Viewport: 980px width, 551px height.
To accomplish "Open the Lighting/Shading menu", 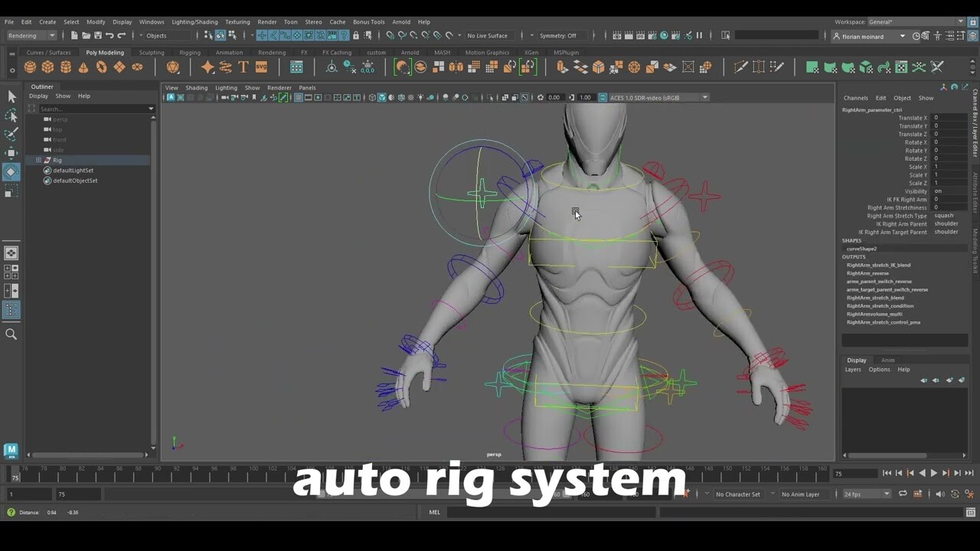I will point(194,21).
